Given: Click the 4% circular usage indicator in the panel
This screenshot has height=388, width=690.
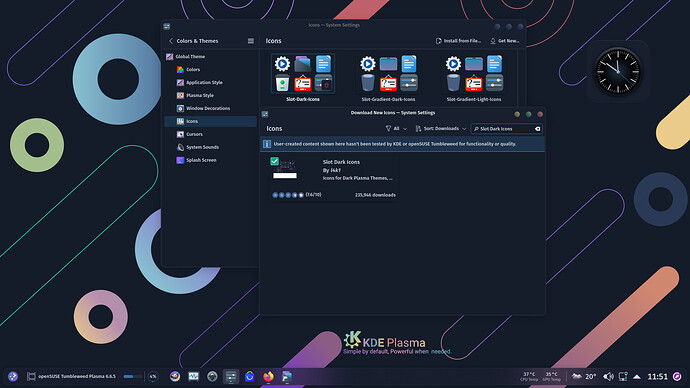Looking at the screenshot, I should [153, 377].
